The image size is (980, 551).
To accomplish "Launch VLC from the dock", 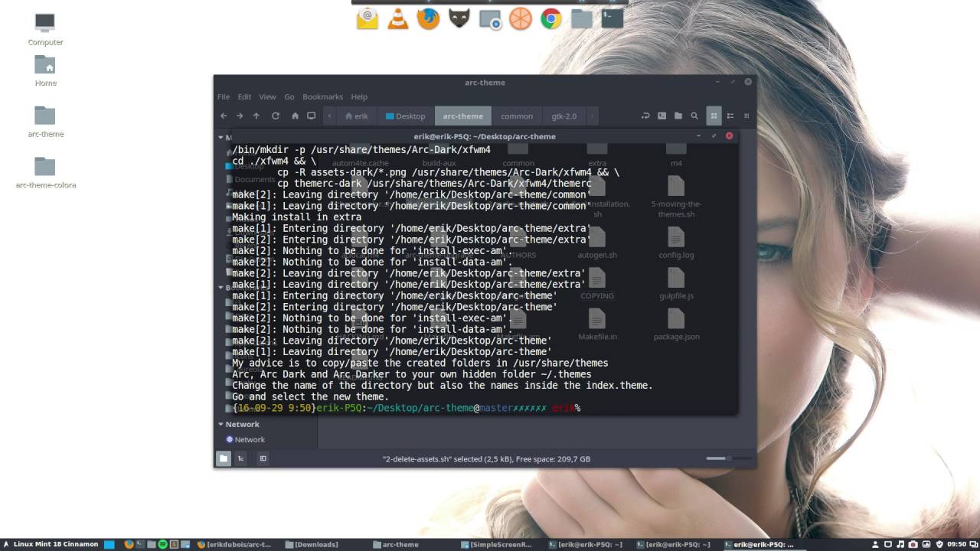I will [x=398, y=18].
